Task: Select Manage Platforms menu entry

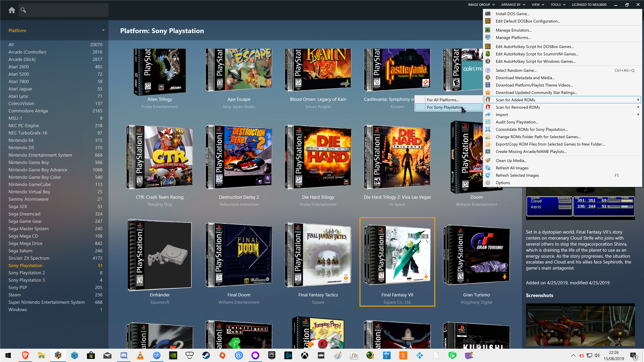Action: pyautogui.click(x=562, y=38)
